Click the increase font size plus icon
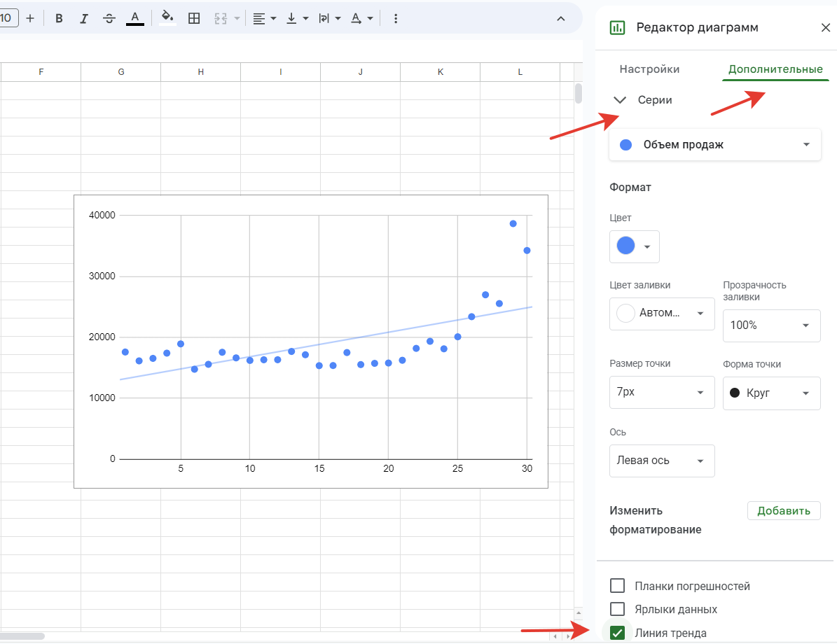This screenshot has width=837, height=644. pyautogui.click(x=30, y=18)
